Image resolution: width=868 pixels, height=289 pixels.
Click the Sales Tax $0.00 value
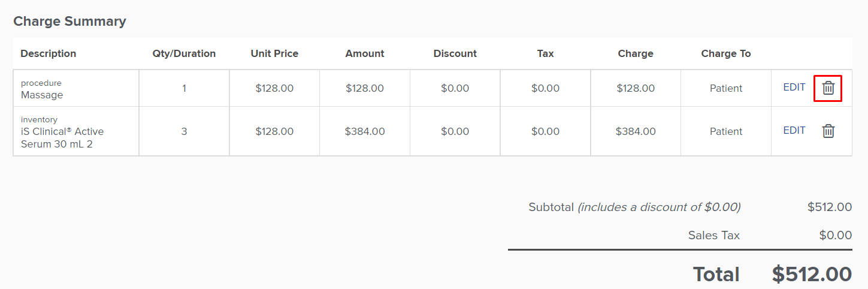(x=836, y=235)
